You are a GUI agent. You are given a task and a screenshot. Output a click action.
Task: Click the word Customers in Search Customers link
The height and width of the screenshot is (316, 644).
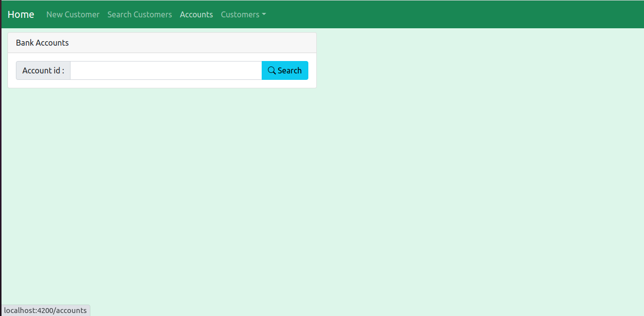[x=154, y=14]
